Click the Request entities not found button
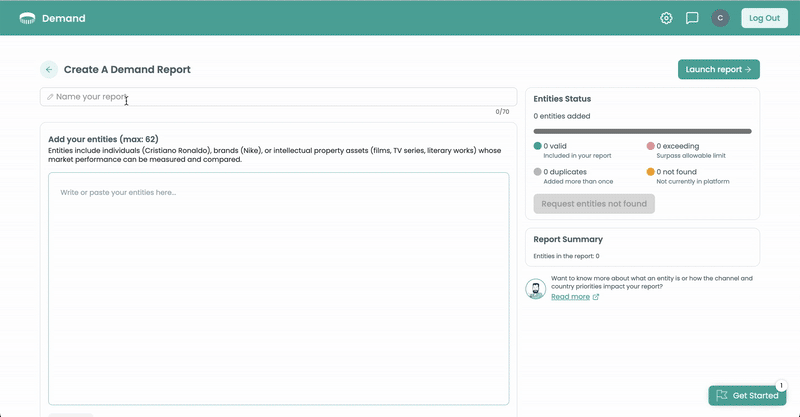The image size is (800, 417). (x=594, y=204)
